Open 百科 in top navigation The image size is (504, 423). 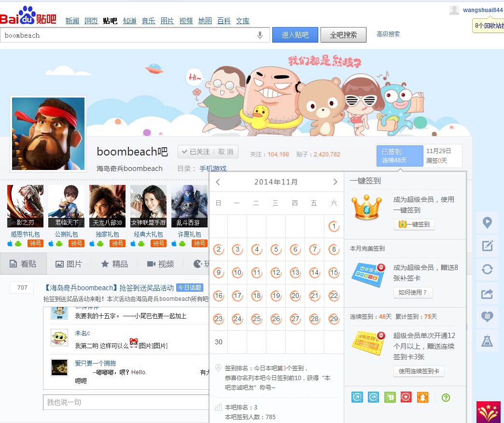224,21
